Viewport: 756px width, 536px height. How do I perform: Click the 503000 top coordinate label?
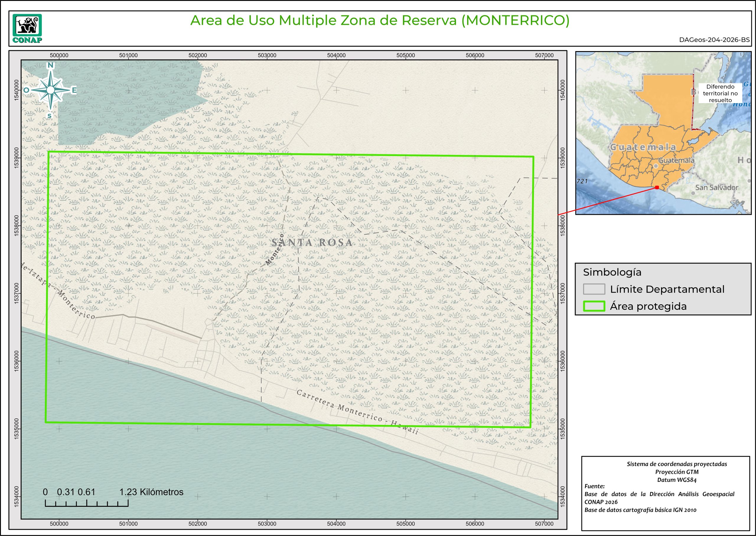[x=267, y=56]
